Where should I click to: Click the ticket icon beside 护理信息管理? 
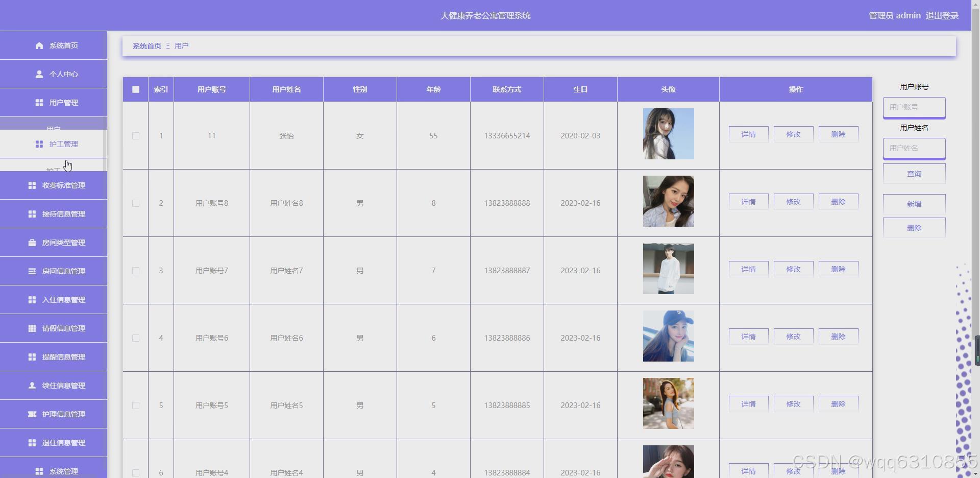(x=32, y=414)
